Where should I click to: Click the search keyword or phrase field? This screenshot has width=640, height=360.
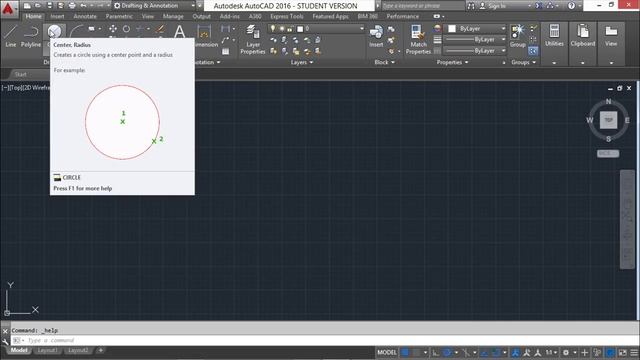tap(423, 6)
